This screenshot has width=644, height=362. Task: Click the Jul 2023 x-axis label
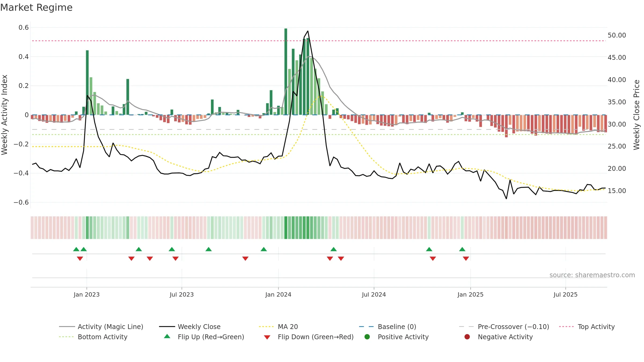[182, 294]
